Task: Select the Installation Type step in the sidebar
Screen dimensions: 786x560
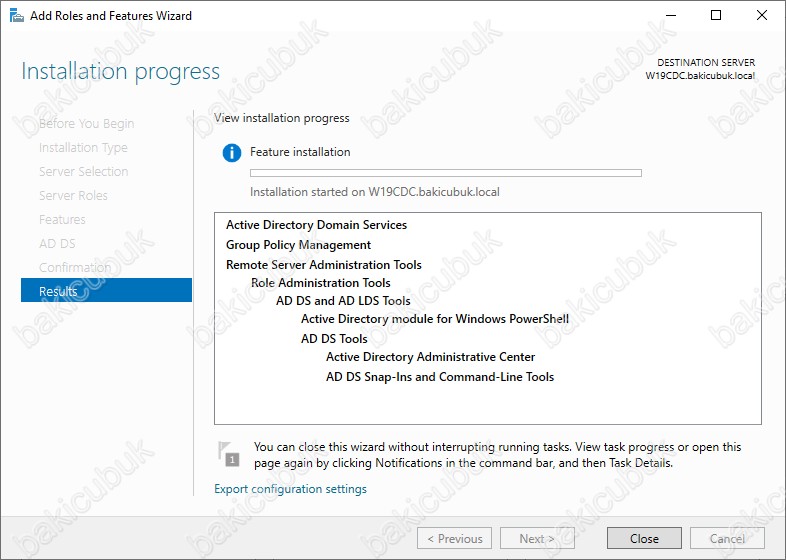Action: coord(83,147)
